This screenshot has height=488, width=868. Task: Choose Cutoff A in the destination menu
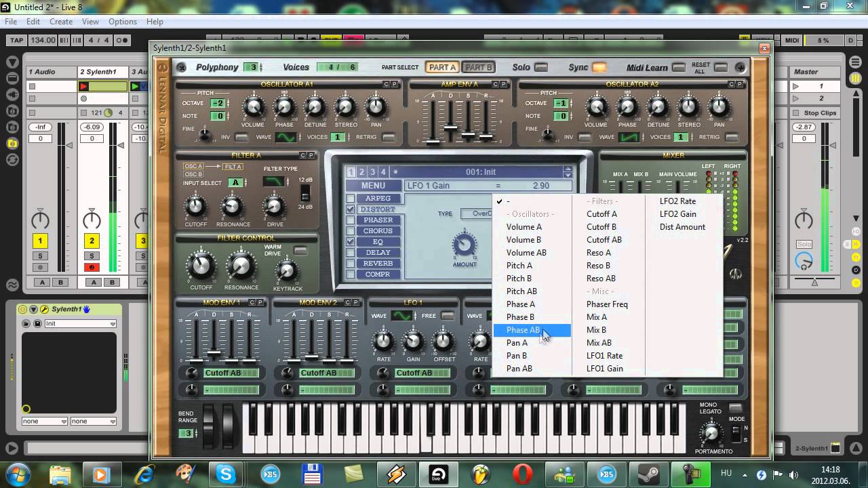tap(601, 214)
